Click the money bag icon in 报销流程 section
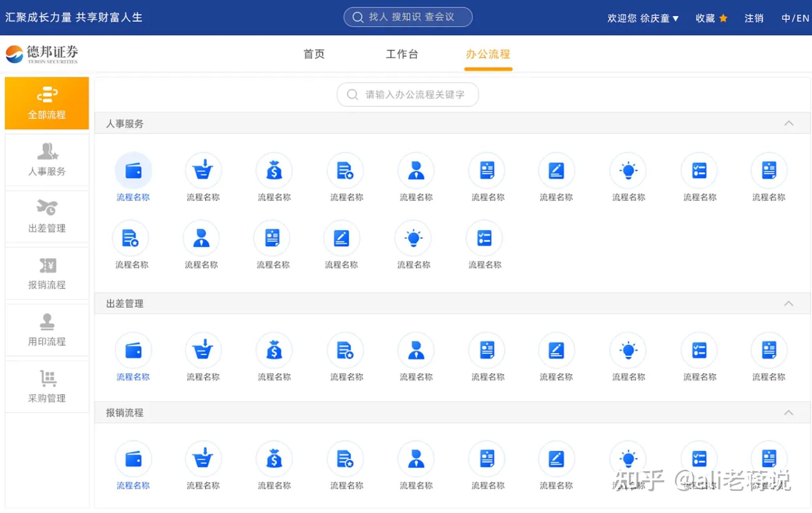Image resolution: width=812 pixels, height=513 pixels. pos(274,459)
